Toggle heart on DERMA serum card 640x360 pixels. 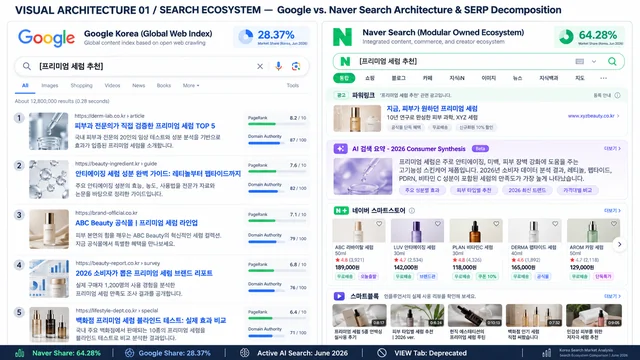555,224
